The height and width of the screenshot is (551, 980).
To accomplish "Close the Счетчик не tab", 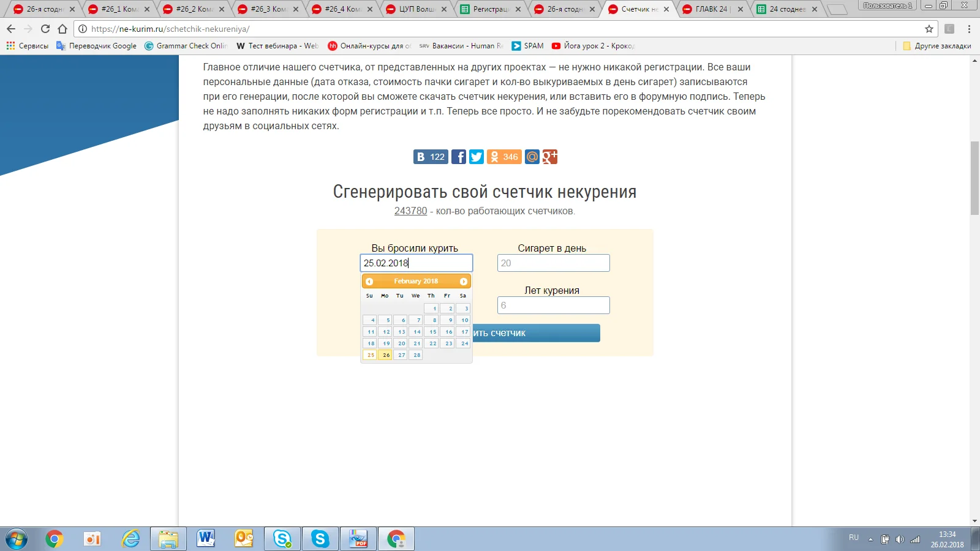I will tap(666, 9).
